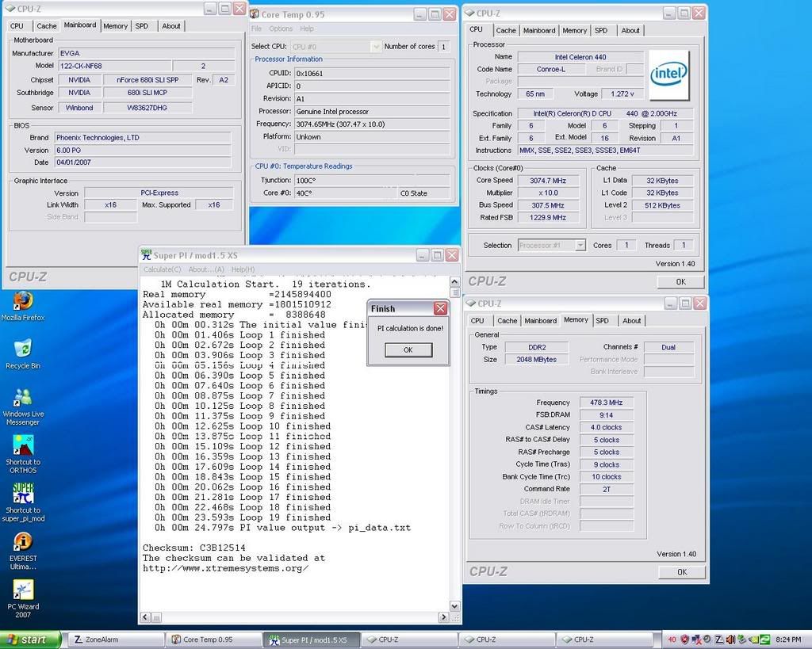Image resolution: width=812 pixels, height=649 pixels.
Task: Click the Super PI vertical scrollbar down arrow
Action: (454, 606)
